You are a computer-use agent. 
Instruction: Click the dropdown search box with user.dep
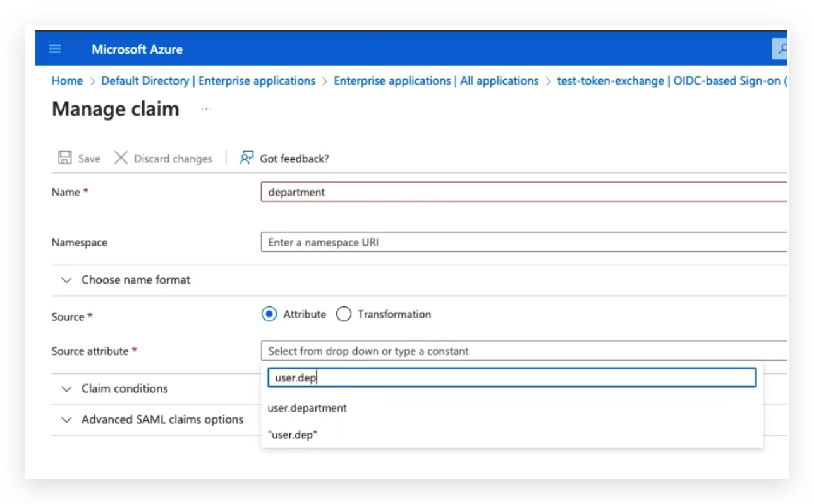tap(512, 378)
